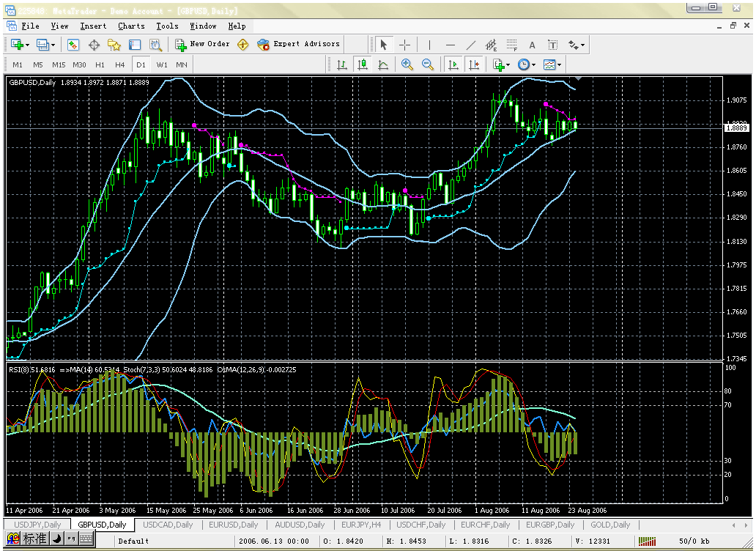Switch to bar chart mode
Image resolution: width=756 pixels, height=551 pixels.
[x=341, y=64]
